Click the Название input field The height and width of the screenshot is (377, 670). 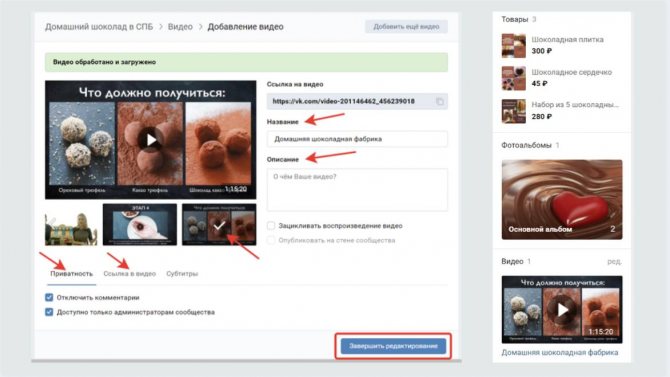pyautogui.click(x=357, y=139)
